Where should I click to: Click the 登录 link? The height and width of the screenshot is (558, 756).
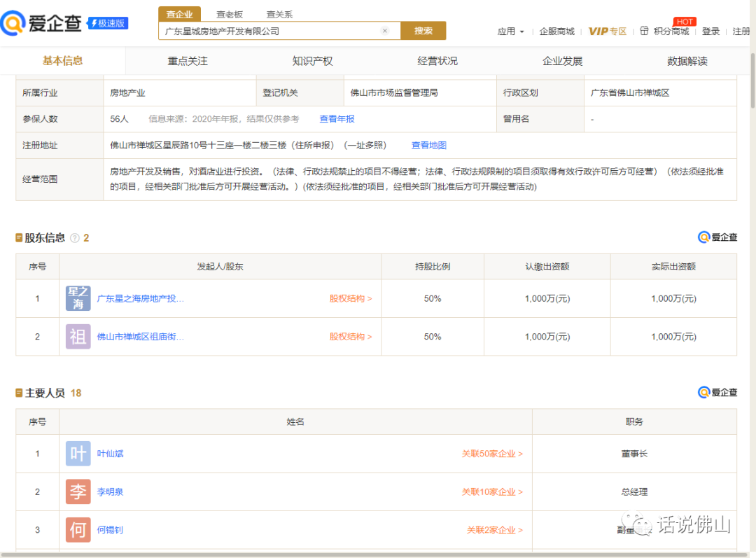tap(710, 32)
